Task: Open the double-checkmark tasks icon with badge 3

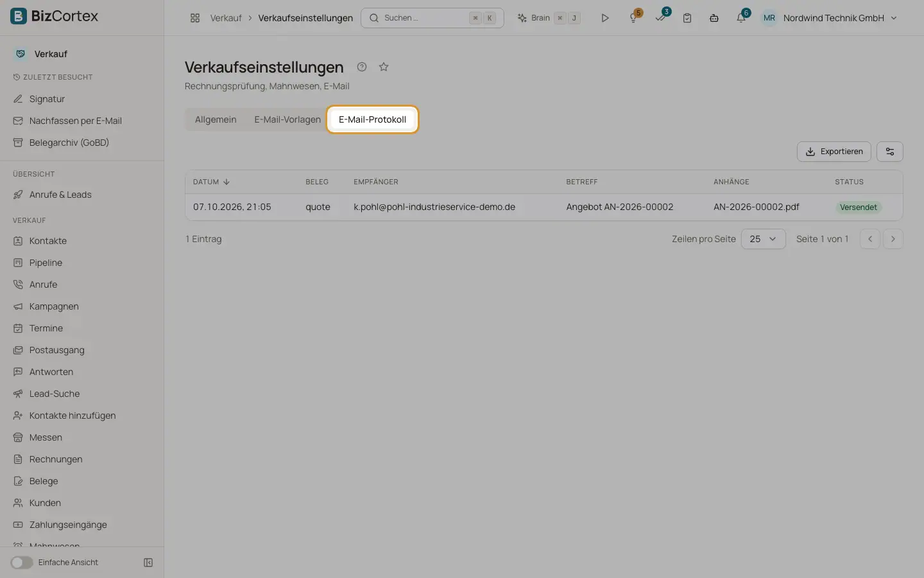Action: 661,18
